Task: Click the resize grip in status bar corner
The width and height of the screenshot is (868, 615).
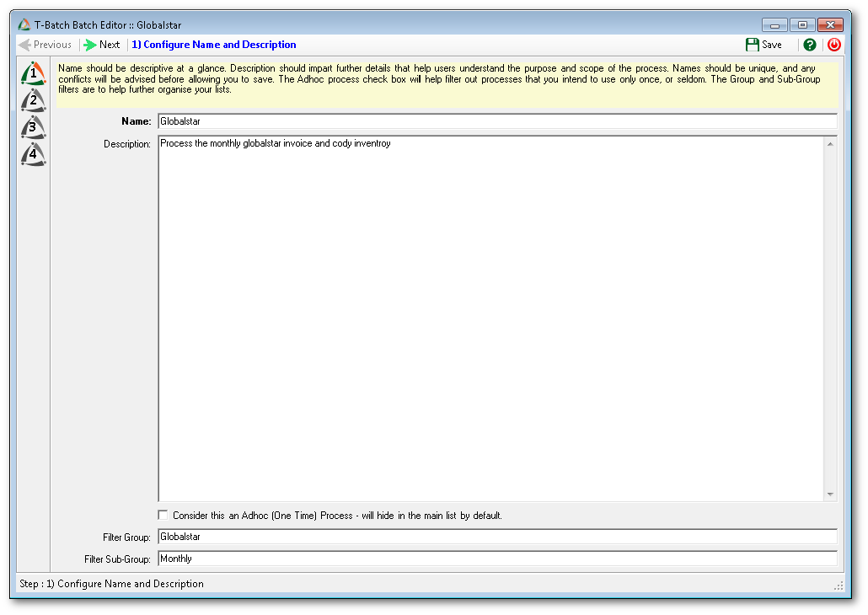Action: (x=839, y=586)
